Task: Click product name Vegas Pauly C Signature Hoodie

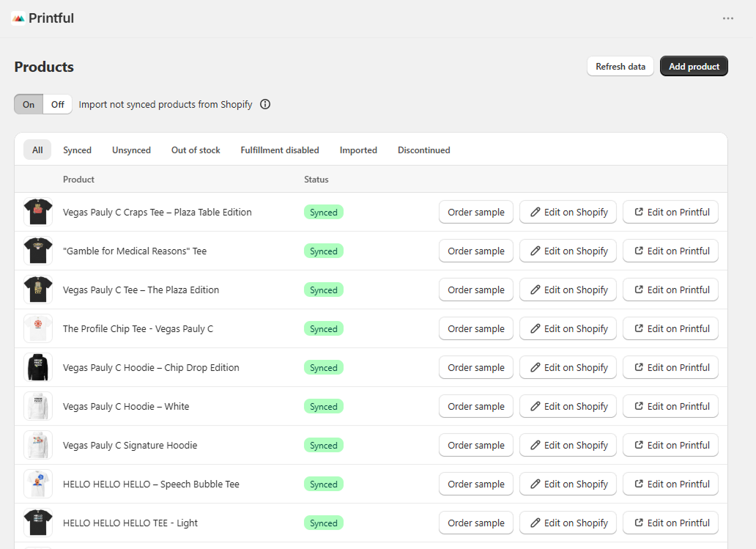Action: 130,445
